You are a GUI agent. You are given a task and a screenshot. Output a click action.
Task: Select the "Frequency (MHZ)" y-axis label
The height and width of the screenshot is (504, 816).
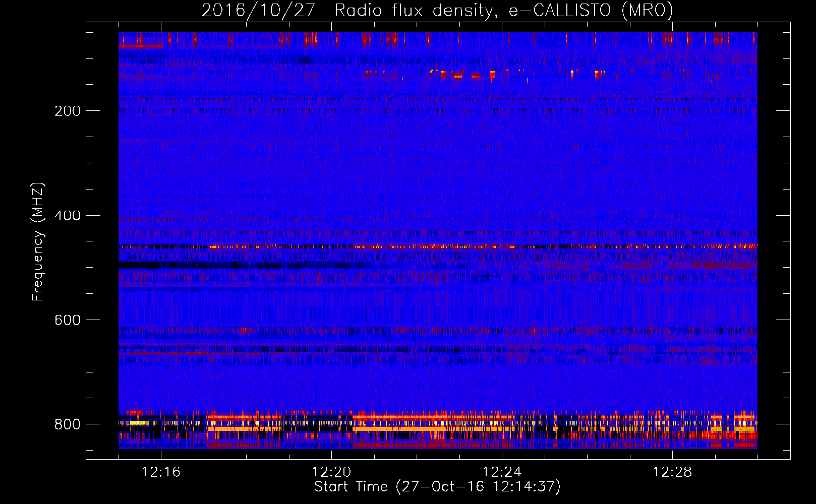click(x=38, y=241)
